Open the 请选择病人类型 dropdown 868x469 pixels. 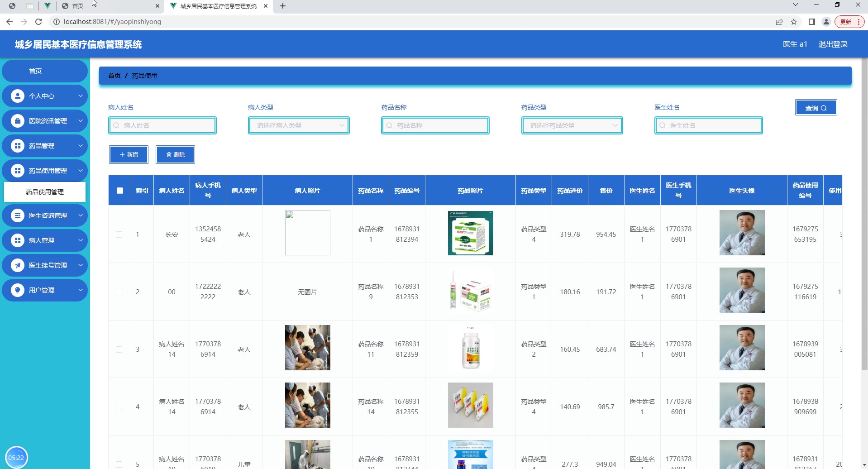point(299,125)
